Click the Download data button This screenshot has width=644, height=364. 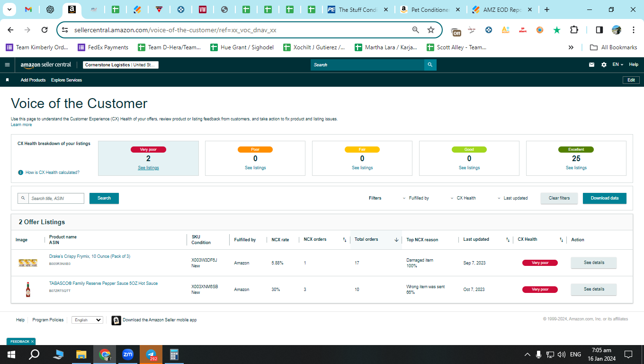[x=605, y=198]
